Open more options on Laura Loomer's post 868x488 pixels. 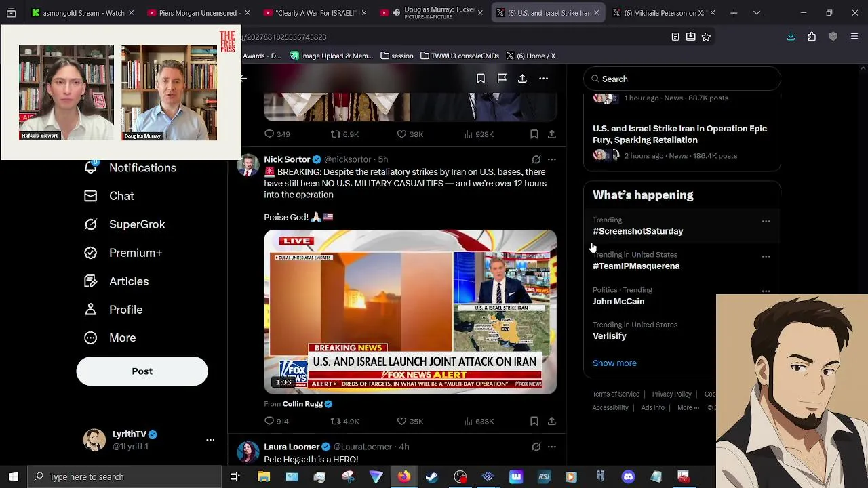[552, 447]
